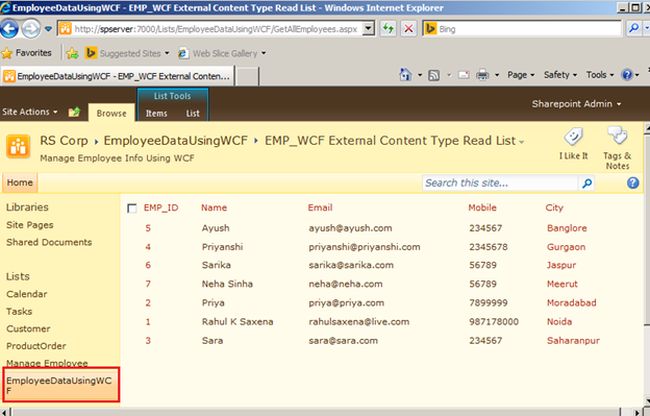
Task: Sort by the Email column header
Action: (x=320, y=208)
